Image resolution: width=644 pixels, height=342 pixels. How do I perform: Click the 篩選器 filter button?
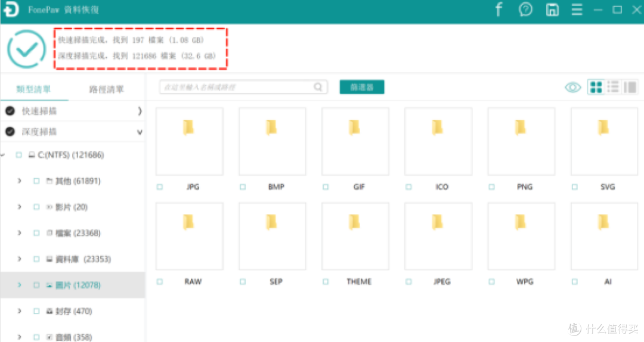362,87
